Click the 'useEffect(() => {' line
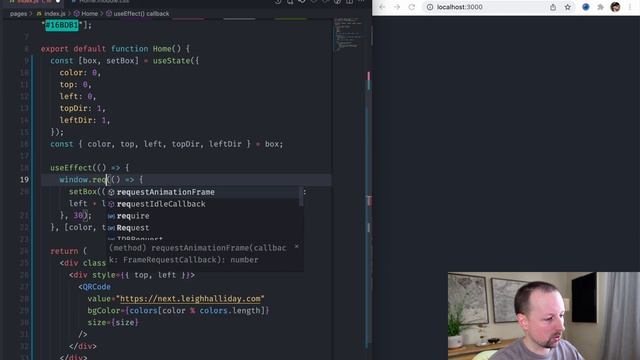Viewport: 640px width, 360px height. pos(89,168)
